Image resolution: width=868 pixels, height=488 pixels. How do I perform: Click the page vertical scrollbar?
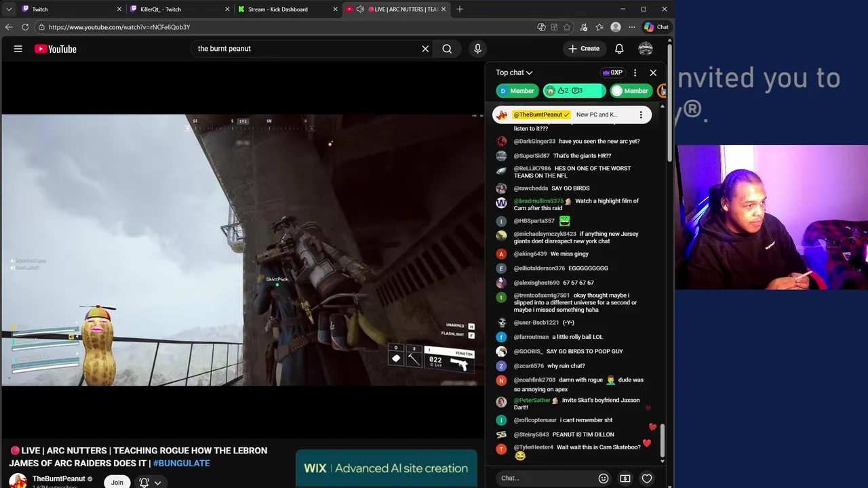click(x=670, y=102)
